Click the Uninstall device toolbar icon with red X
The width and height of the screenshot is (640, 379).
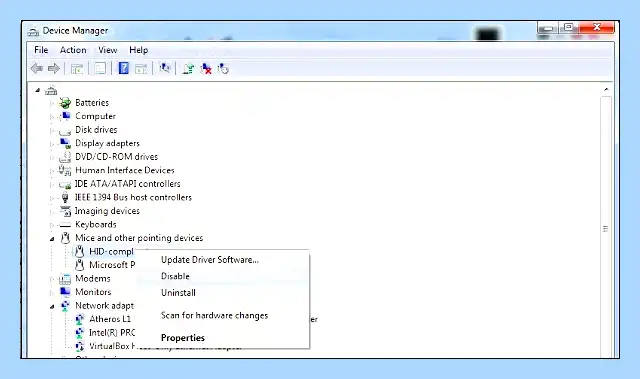(x=206, y=69)
